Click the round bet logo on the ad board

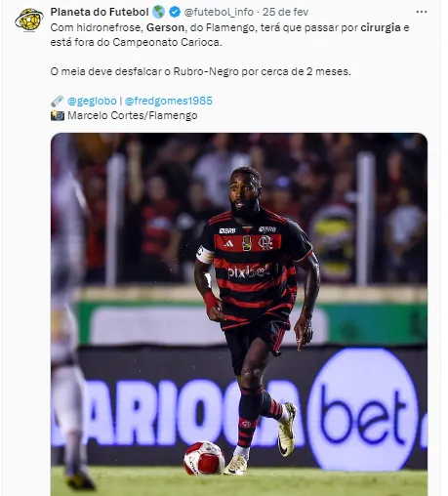point(362,409)
